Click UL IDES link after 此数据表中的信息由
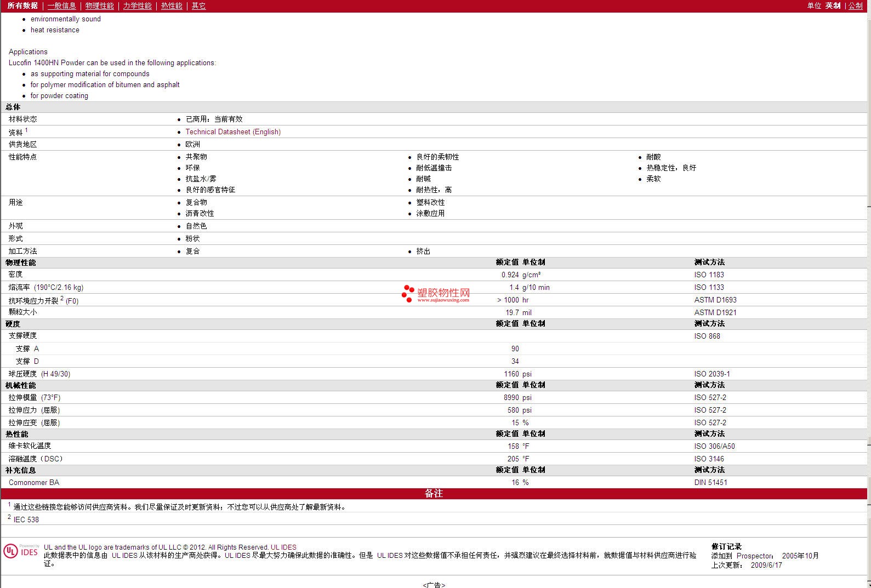 (x=124, y=555)
